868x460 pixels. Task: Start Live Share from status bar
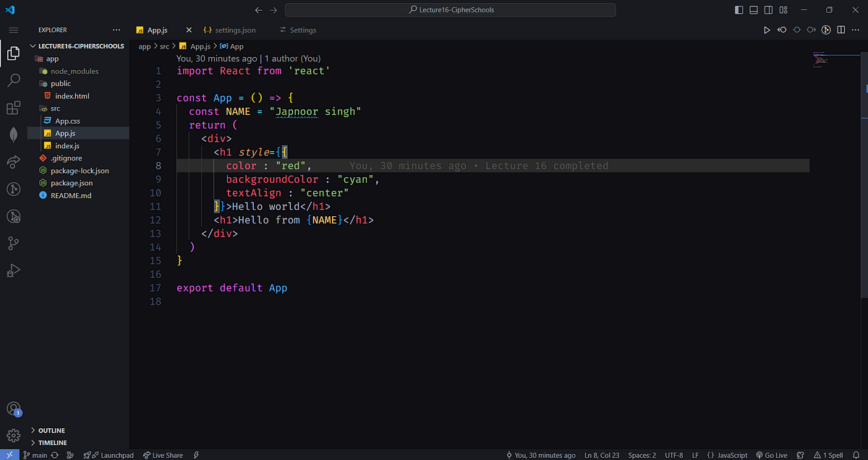(x=163, y=455)
